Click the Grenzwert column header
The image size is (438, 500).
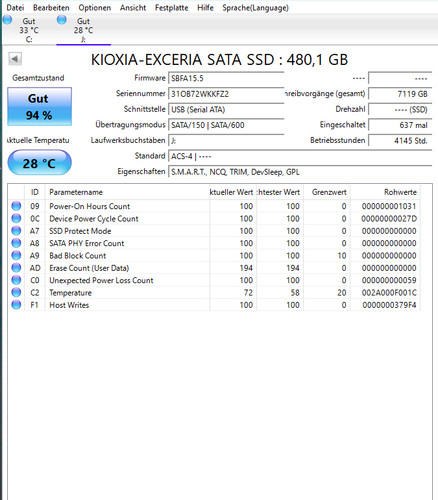pyautogui.click(x=327, y=192)
